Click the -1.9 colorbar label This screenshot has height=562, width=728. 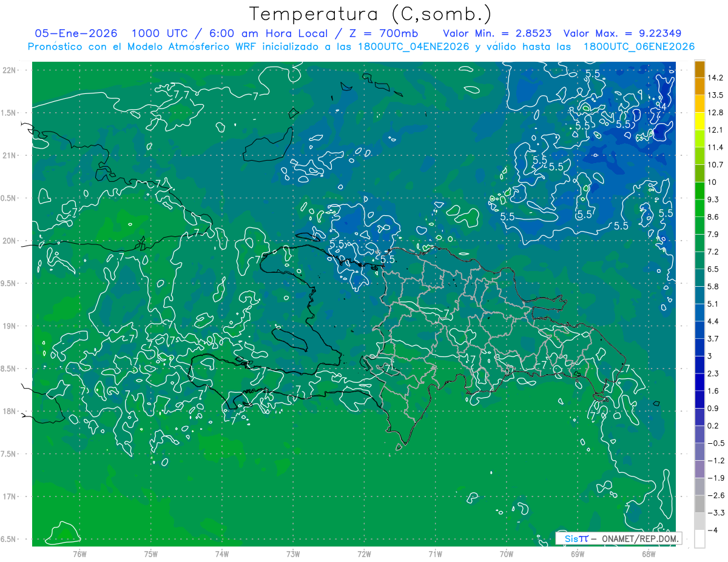tap(715, 478)
